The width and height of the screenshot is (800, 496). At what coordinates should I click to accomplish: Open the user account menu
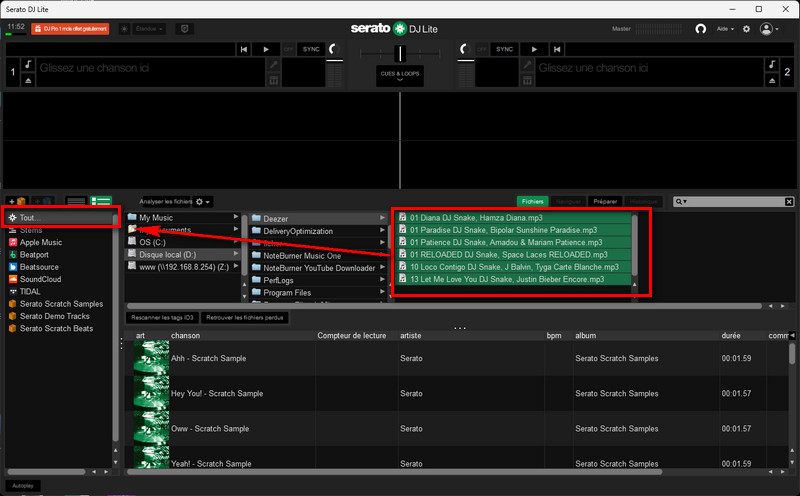(769, 29)
